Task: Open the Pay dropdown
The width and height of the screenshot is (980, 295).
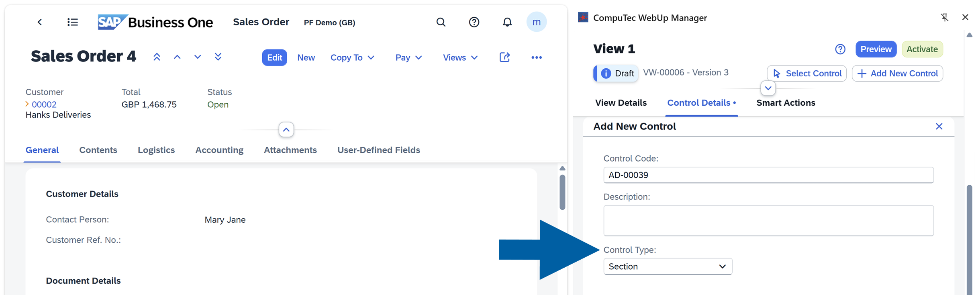Action: (408, 57)
